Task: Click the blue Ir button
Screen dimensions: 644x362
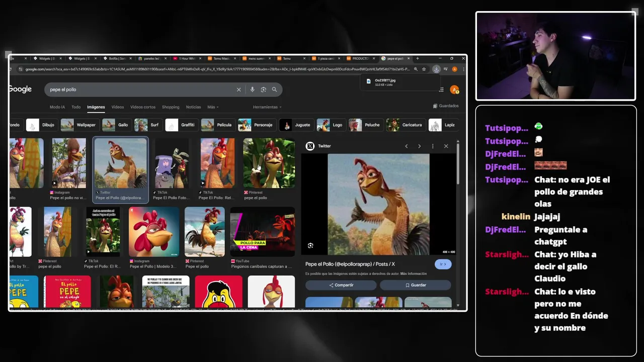Action: (x=443, y=264)
